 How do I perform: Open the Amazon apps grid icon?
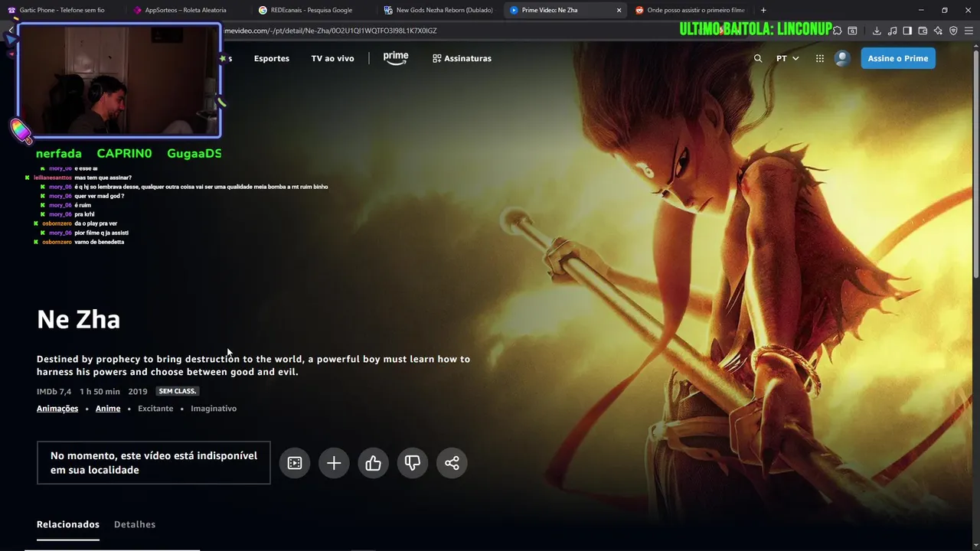[x=820, y=58]
